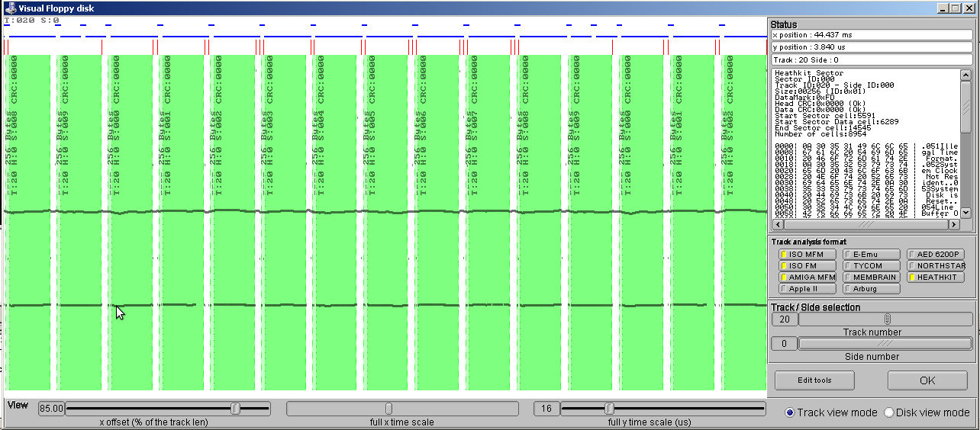Click the hex row starting with 0048:
The image size is (980, 430).
tap(866, 201)
